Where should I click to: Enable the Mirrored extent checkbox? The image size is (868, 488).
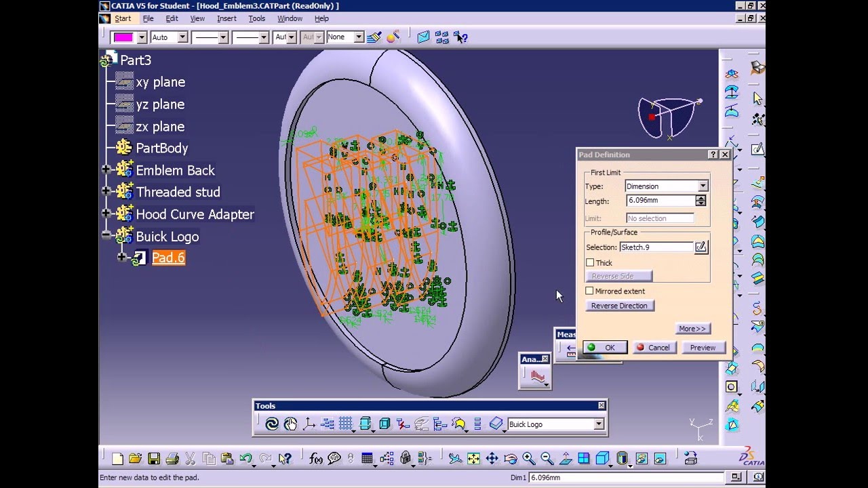click(589, 291)
